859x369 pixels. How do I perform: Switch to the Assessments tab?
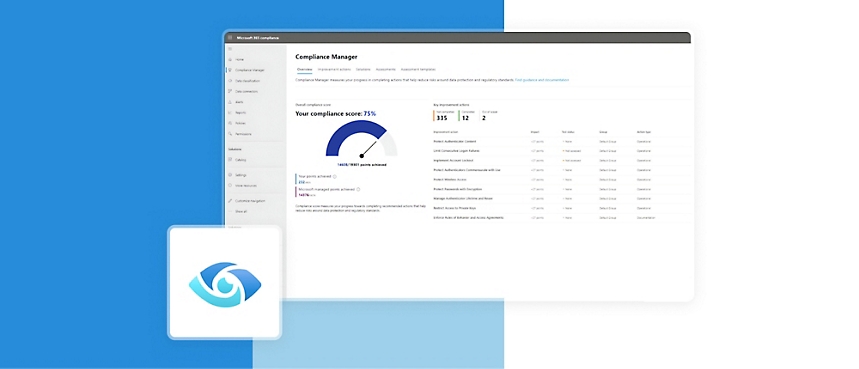pyautogui.click(x=386, y=70)
